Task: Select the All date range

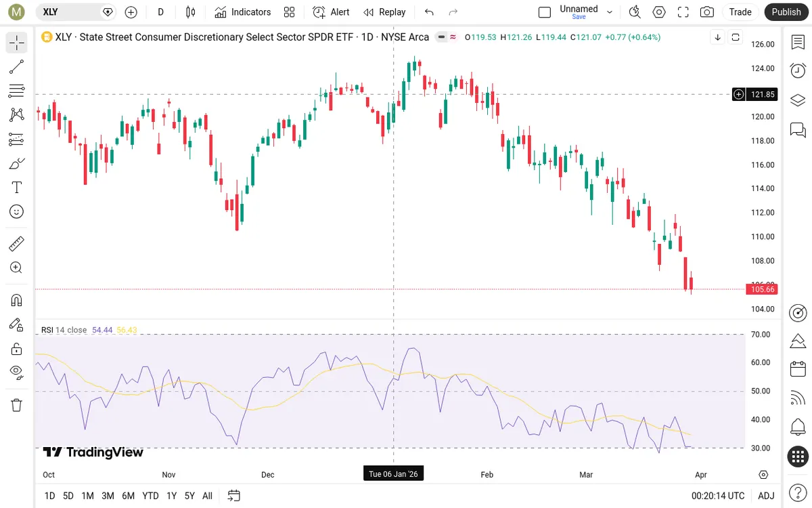Action: click(x=207, y=496)
